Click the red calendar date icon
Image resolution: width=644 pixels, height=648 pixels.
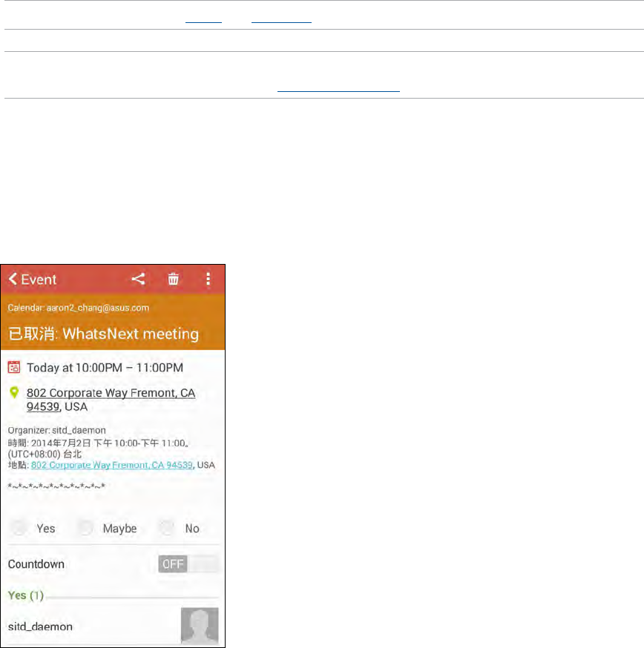(14, 367)
